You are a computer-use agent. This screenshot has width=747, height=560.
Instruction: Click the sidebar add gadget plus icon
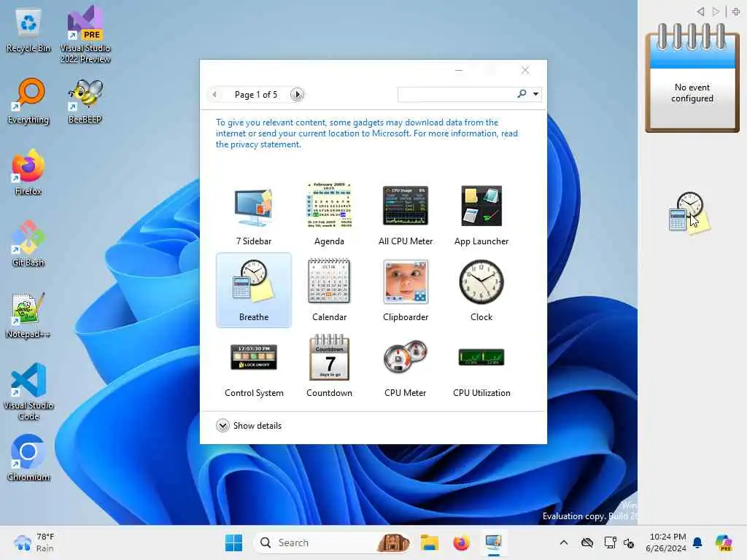coord(735,12)
